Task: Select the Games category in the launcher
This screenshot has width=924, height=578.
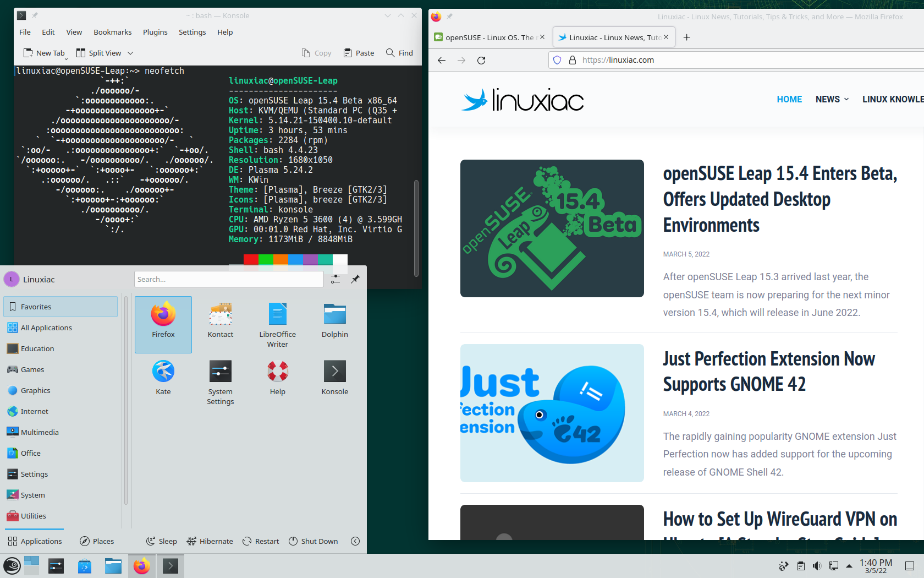Action: tap(61, 369)
